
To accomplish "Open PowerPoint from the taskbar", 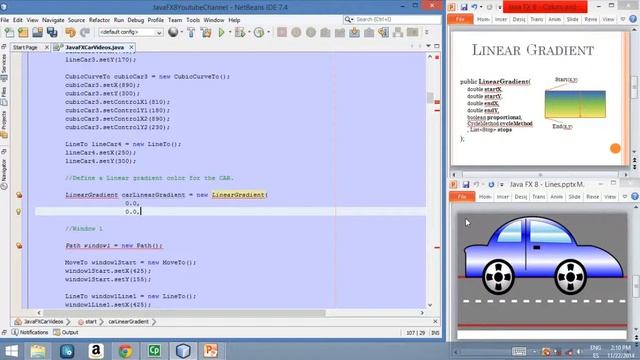I will [211, 351].
